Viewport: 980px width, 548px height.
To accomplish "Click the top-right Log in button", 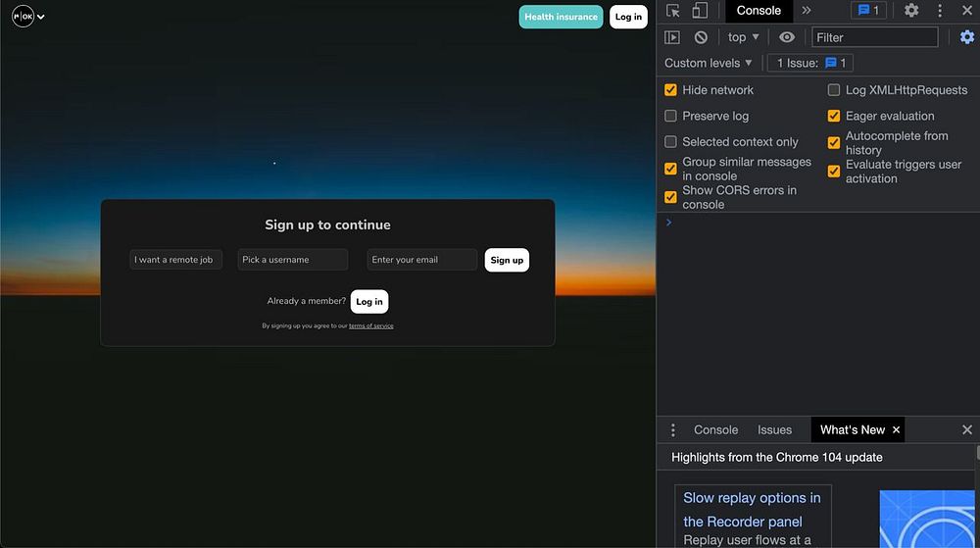I will [628, 17].
